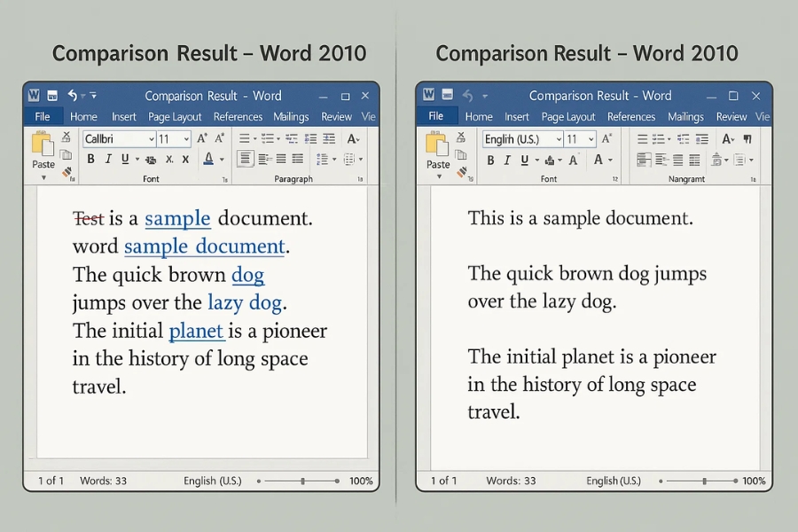Image resolution: width=798 pixels, height=532 pixels.
Task: Click 'sample document' tracked insertion in left document
Action: [x=205, y=246]
